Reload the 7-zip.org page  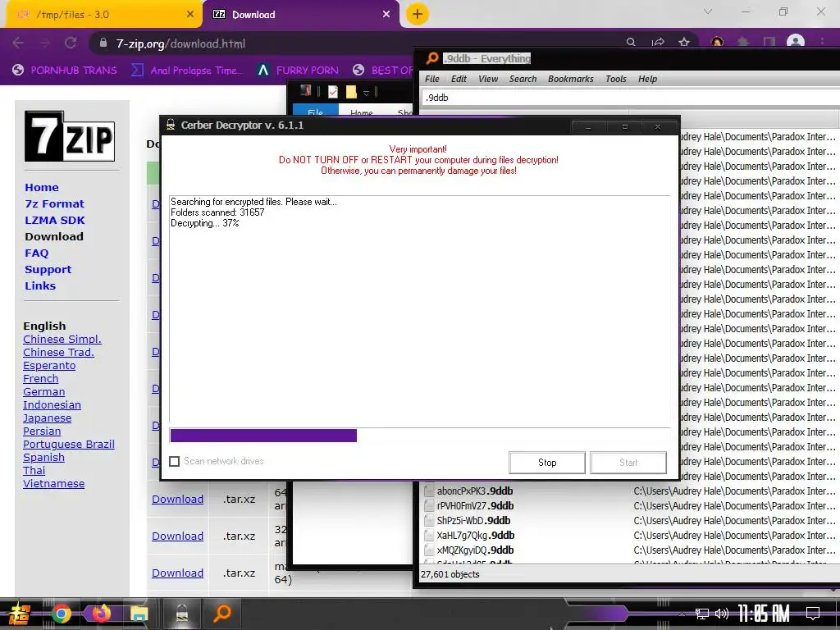click(71, 43)
